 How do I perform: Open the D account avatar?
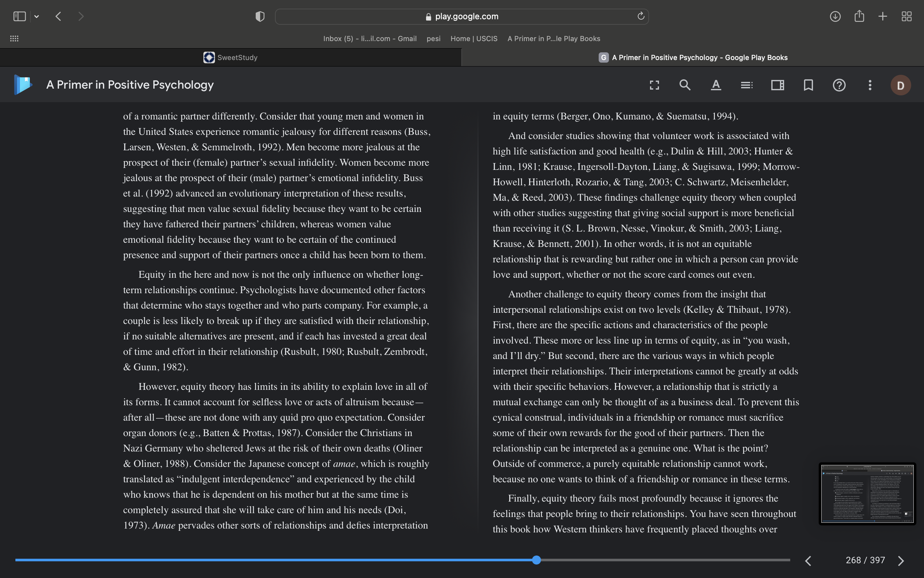point(901,85)
